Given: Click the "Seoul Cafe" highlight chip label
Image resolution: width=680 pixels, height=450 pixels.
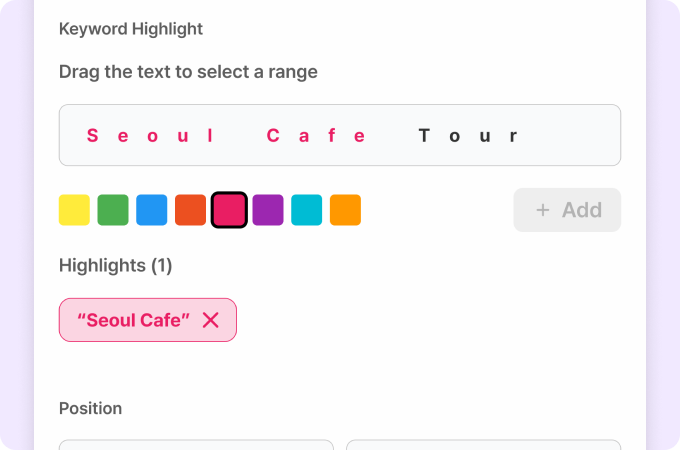Looking at the screenshot, I should (134, 320).
